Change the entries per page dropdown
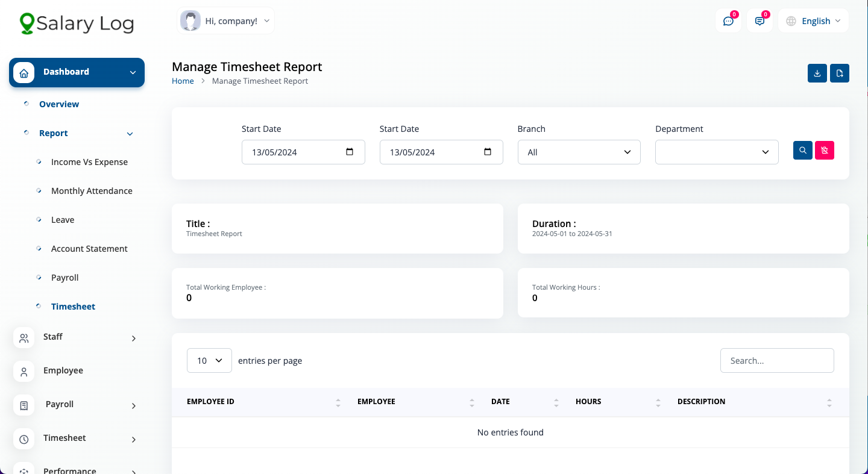The image size is (868, 474). point(209,361)
